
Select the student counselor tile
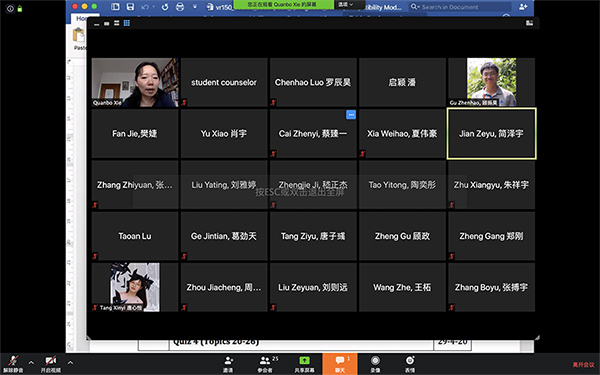[x=224, y=82]
